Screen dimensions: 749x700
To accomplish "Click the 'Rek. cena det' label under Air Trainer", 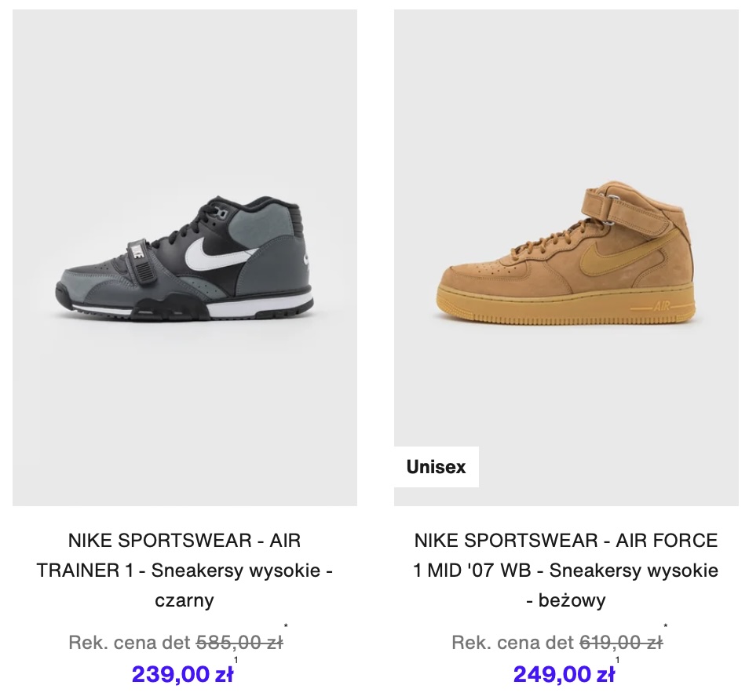I will pos(130,643).
